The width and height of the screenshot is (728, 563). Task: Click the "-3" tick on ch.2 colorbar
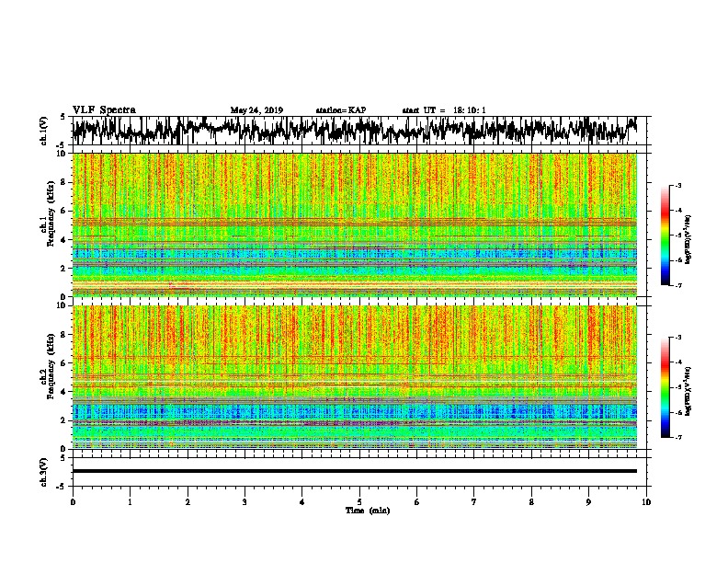(678, 338)
